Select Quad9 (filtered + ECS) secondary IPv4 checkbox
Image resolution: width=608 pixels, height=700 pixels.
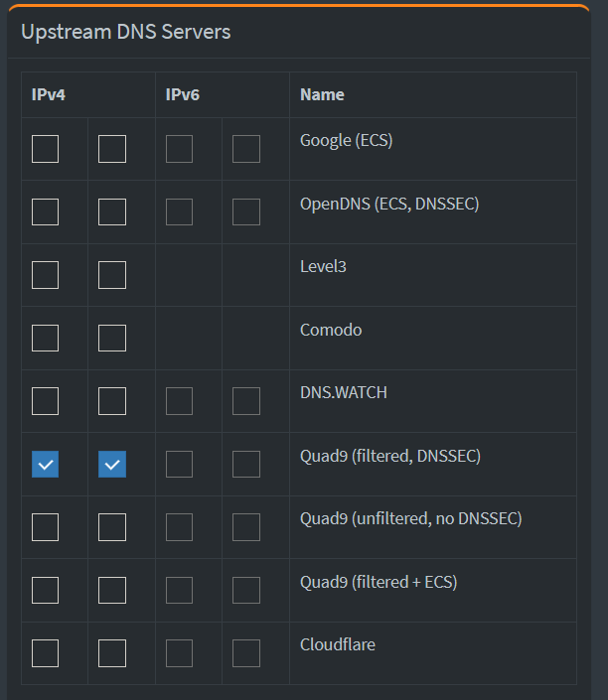tap(112, 590)
